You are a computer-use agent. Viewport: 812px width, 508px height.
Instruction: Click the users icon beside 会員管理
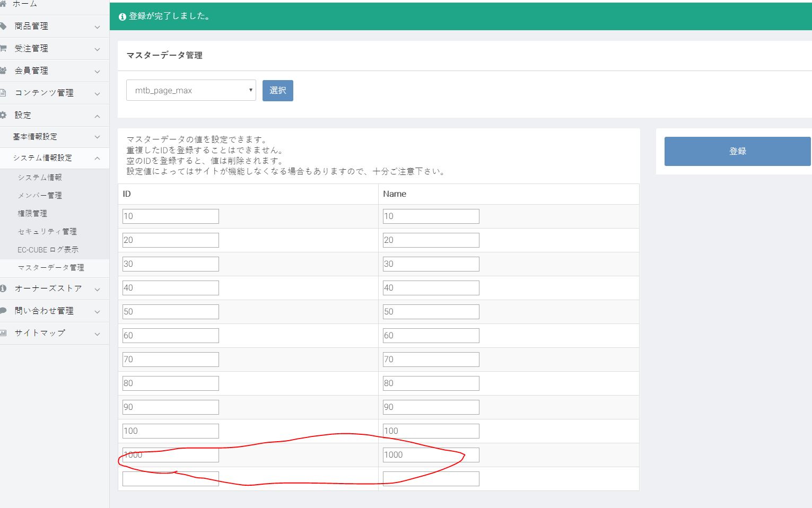[x=3, y=71]
